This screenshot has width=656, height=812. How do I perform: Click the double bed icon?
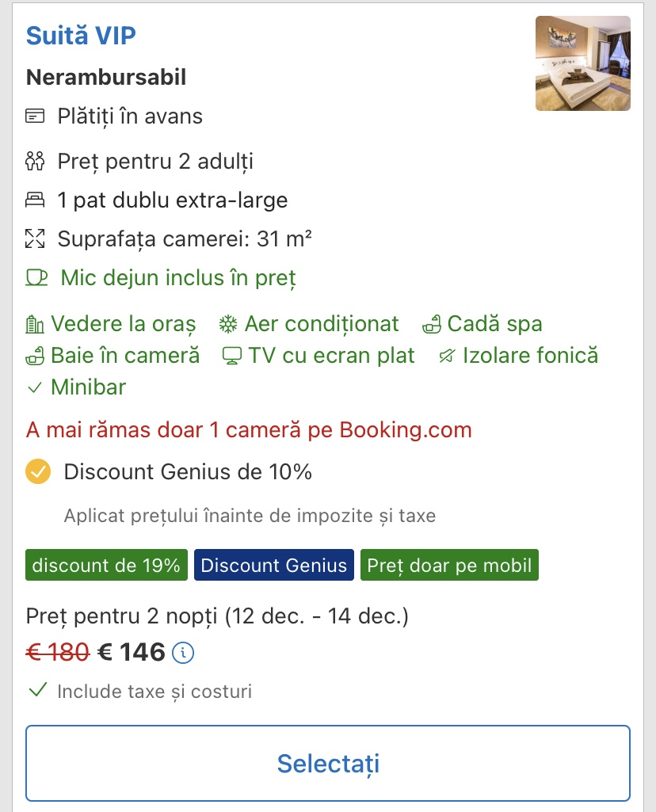[35, 200]
